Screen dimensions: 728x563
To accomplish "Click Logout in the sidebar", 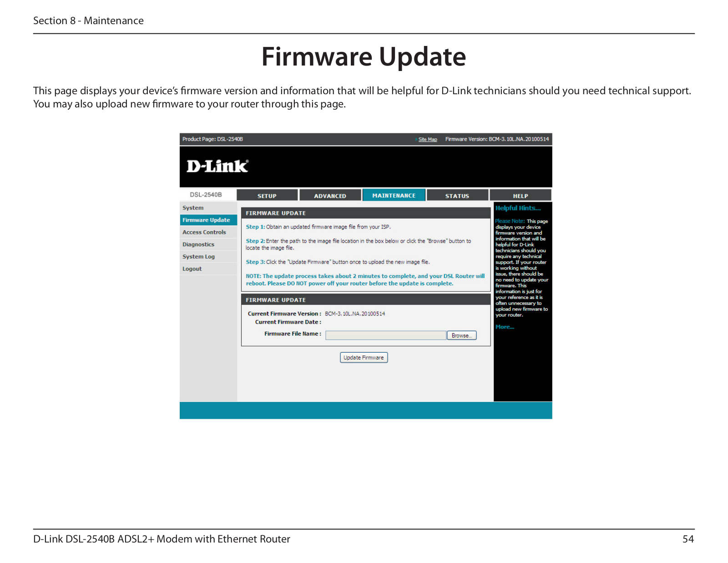I will tap(208, 269).
